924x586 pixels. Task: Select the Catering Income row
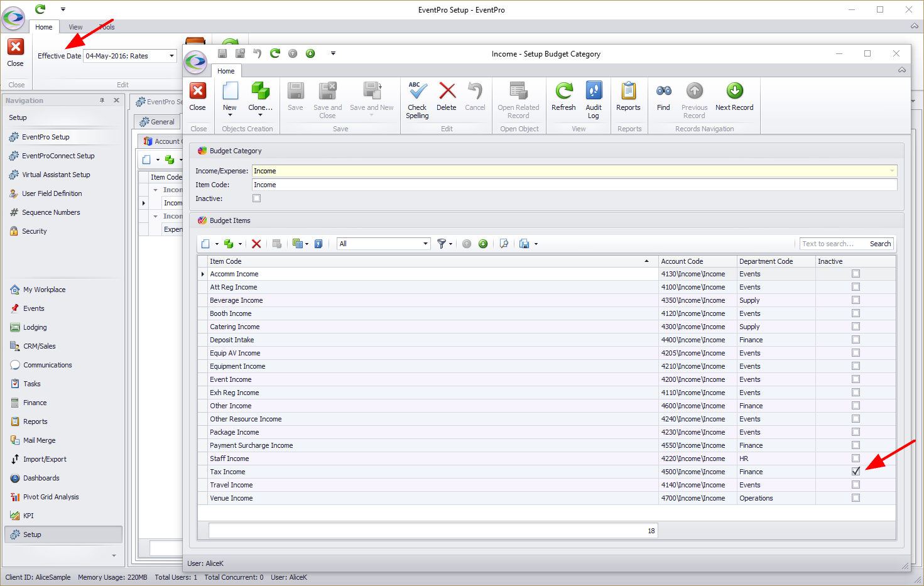pos(546,327)
